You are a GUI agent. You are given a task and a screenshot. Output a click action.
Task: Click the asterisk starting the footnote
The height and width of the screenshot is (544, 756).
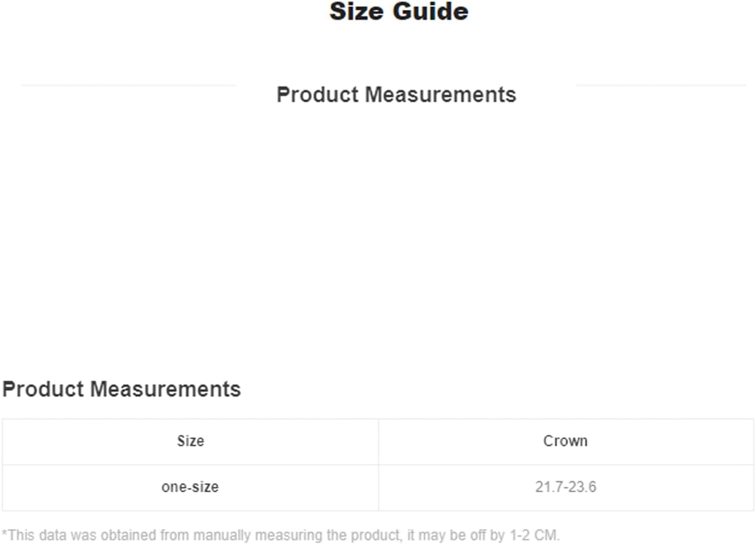tap(5, 532)
